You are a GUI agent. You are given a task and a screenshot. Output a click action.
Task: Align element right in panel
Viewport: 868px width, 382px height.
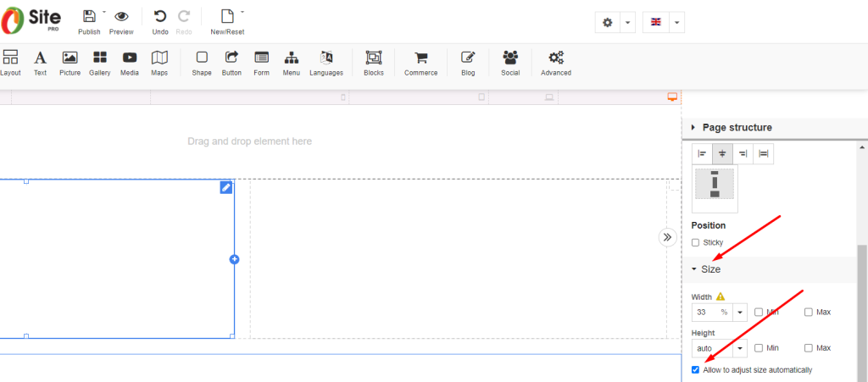click(x=743, y=153)
